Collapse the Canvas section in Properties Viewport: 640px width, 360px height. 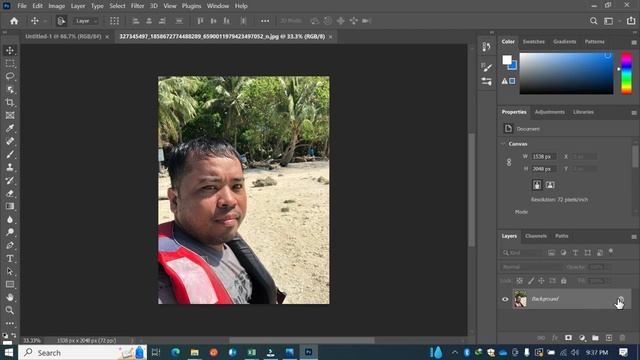tap(503, 144)
